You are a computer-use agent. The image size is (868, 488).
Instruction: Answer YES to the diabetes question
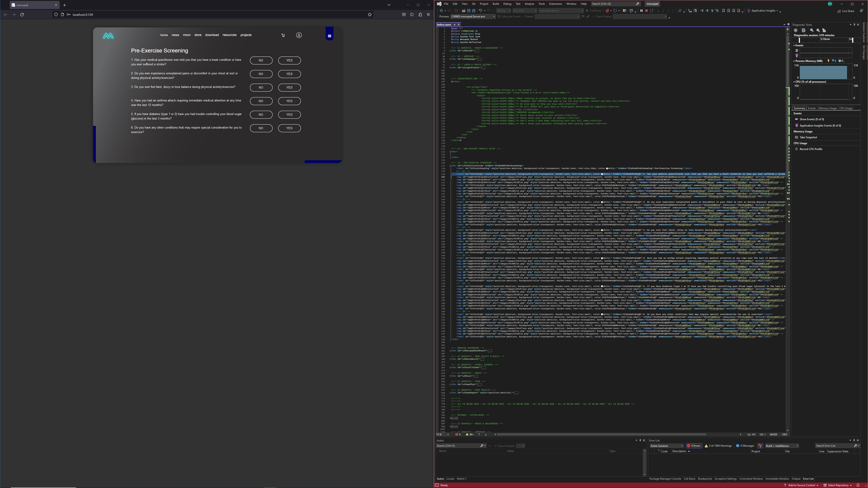(x=289, y=115)
